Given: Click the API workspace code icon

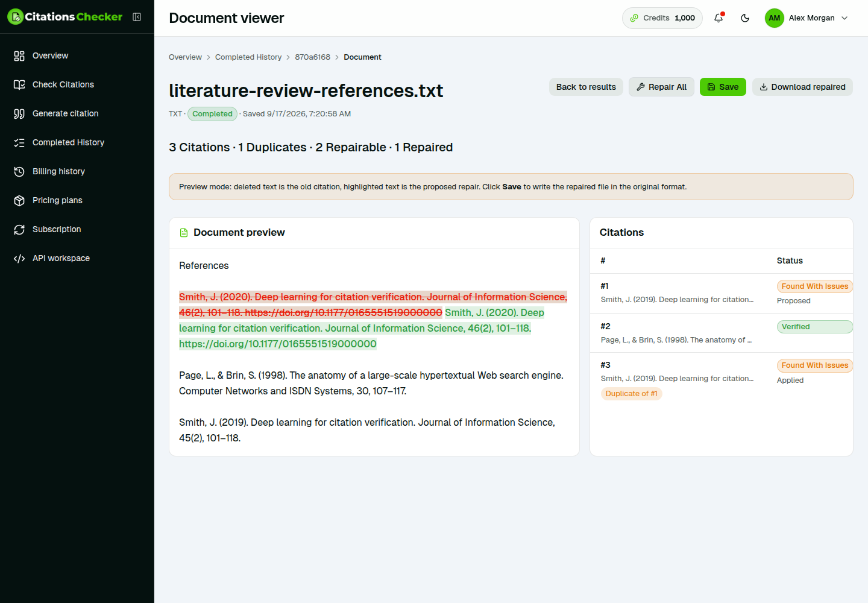Looking at the screenshot, I should [x=19, y=258].
